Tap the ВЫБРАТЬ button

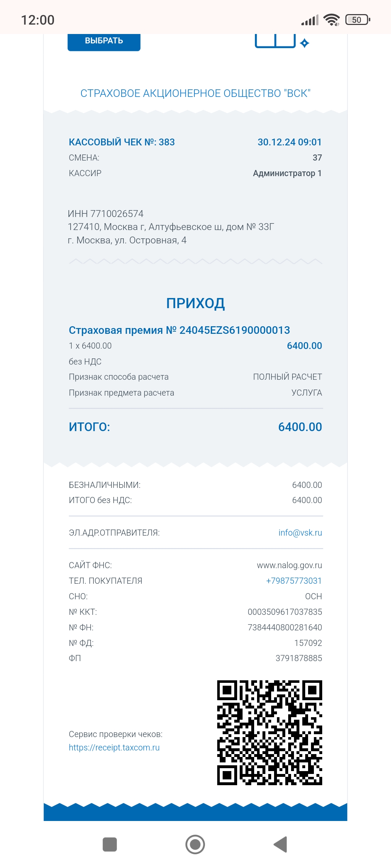[x=104, y=41]
